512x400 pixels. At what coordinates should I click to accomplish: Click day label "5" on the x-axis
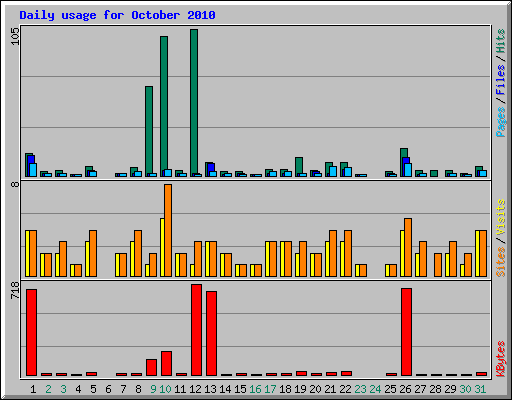93,389
